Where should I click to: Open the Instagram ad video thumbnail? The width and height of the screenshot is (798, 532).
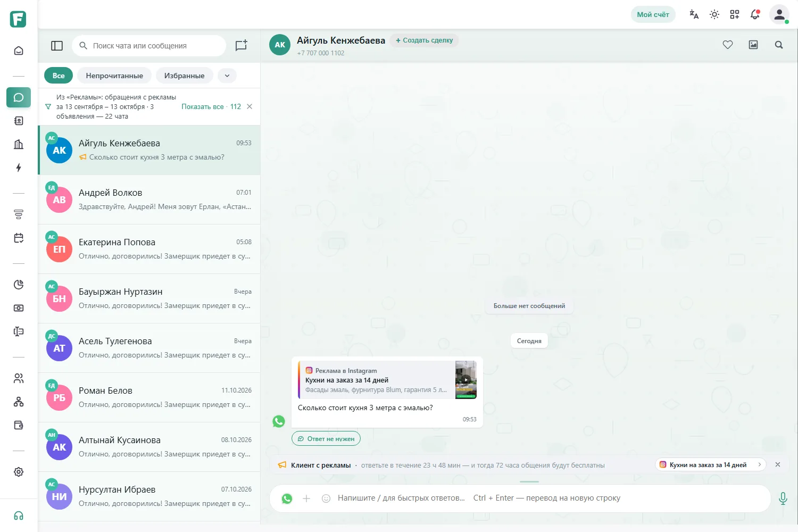[x=466, y=380]
